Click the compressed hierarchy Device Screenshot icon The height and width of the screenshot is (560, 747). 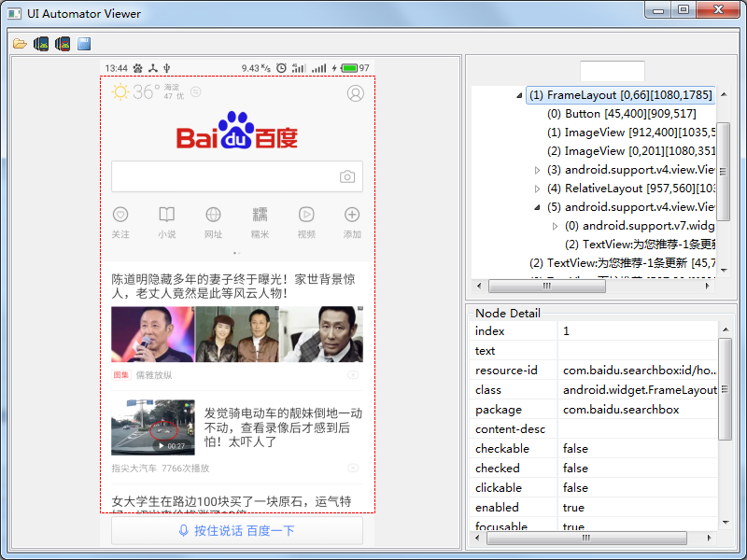[63, 44]
